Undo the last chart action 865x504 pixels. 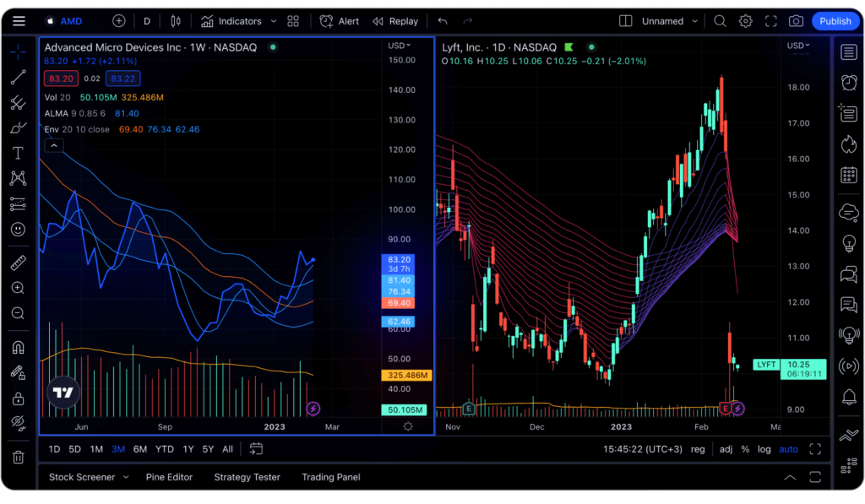point(443,21)
